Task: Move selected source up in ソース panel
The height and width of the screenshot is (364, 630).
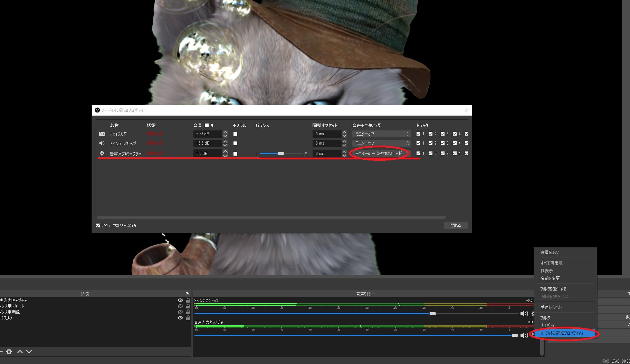Action: 20,352
